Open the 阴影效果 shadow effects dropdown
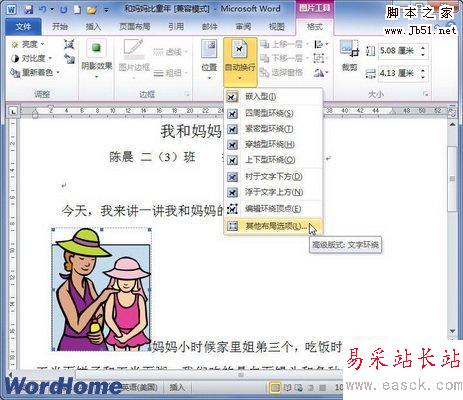 (x=97, y=60)
